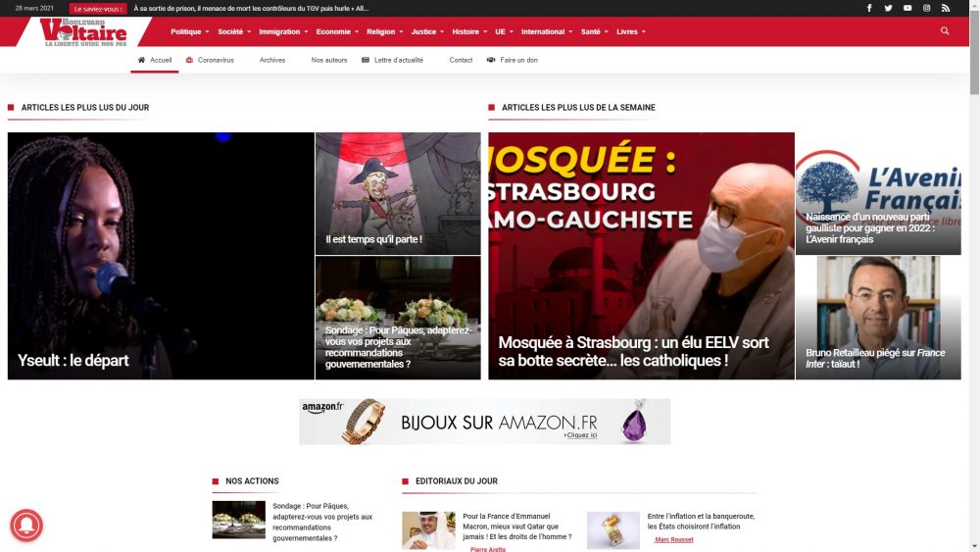Open the Instagram social icon

[x=926, y=8]
